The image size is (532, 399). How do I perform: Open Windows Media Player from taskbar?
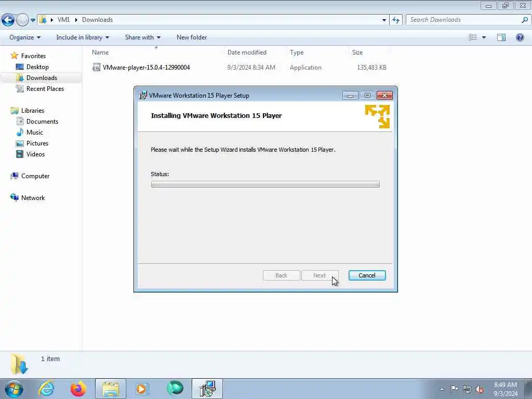[x=142, y=389]
